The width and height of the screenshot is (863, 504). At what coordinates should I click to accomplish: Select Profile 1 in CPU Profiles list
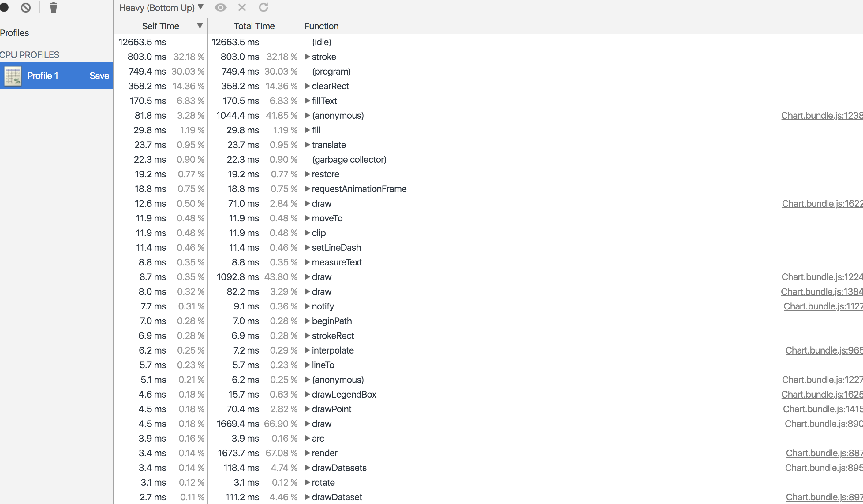[43, 76]
